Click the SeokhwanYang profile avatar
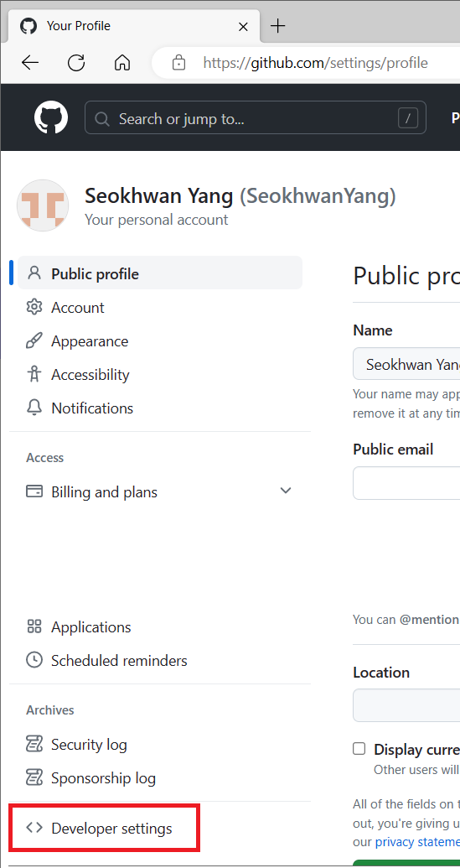Image resolution: width=460 pixels, height=868 pixels. [x=43, y=205]
